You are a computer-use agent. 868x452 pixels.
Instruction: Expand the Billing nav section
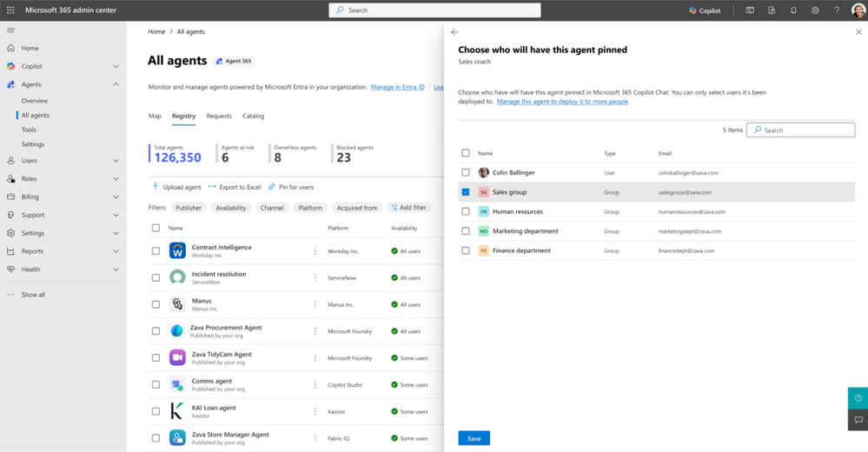[116, 196]
